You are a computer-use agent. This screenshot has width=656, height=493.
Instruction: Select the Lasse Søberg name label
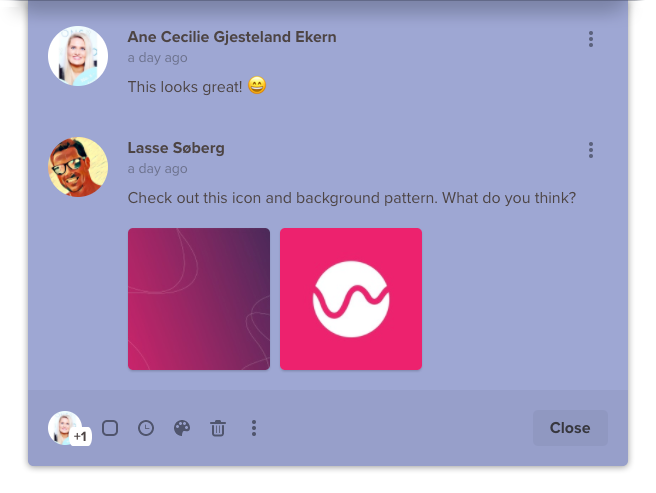(176, 148)
